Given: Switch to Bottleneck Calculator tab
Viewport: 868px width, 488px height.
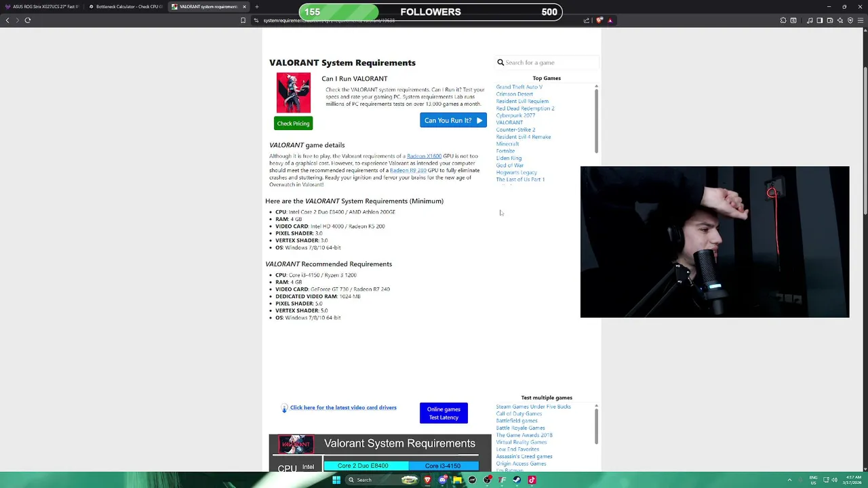Looking at the screenshot, I should click(125, 7).
